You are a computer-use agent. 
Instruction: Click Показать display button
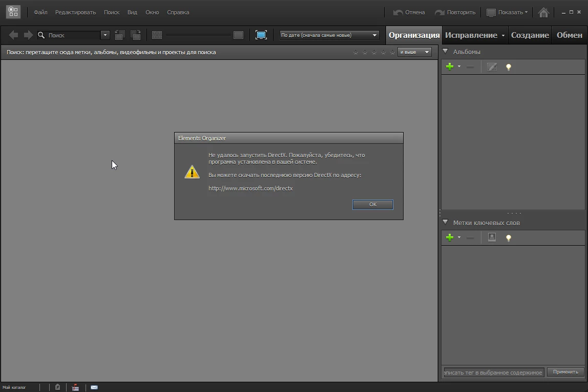(x=507, y=12)
